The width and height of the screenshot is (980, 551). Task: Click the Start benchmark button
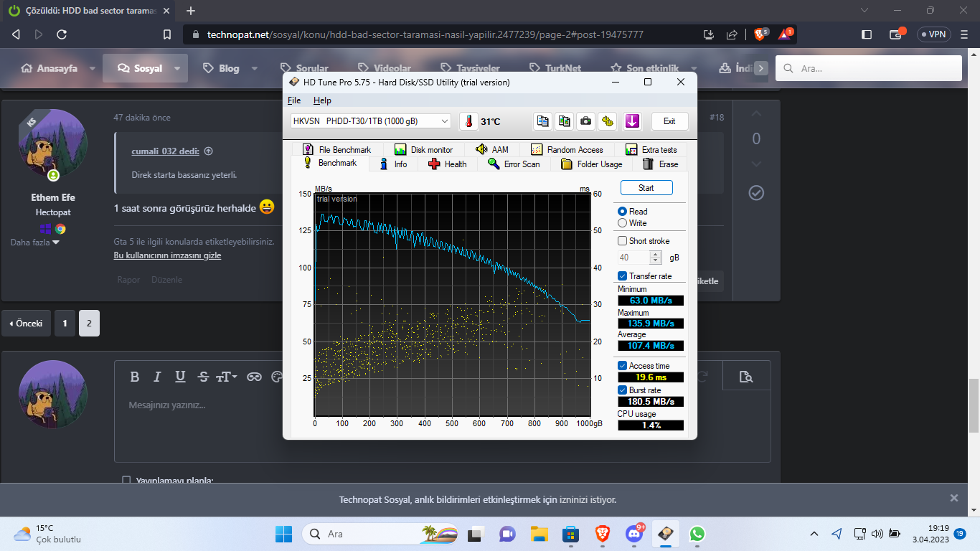646,188
